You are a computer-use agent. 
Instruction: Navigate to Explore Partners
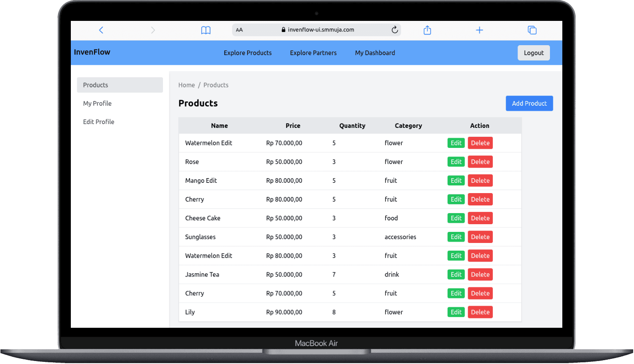[313, 53]
